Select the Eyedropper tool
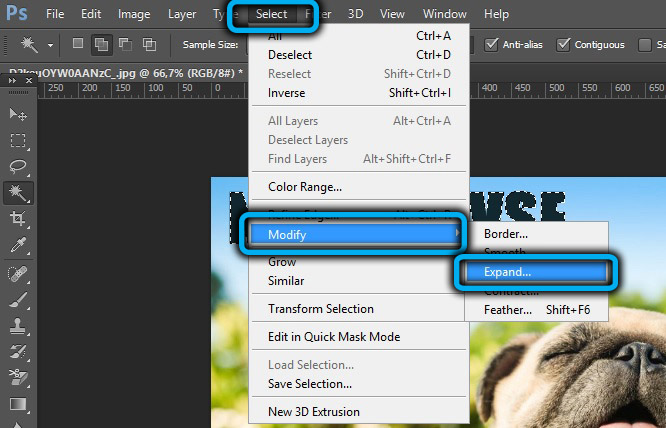 pyautogui.click(x=18, y=245)
